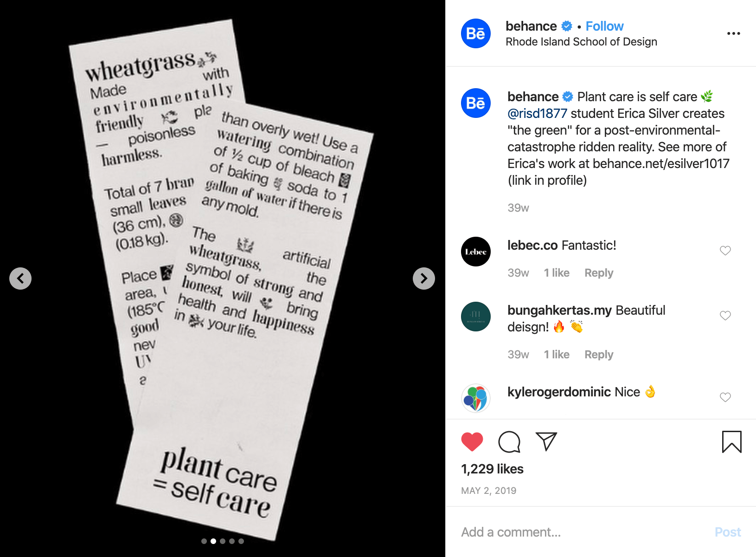756x557 pixels.
Task: Open Rhode Island School of Design location
Action: [581, 42]
